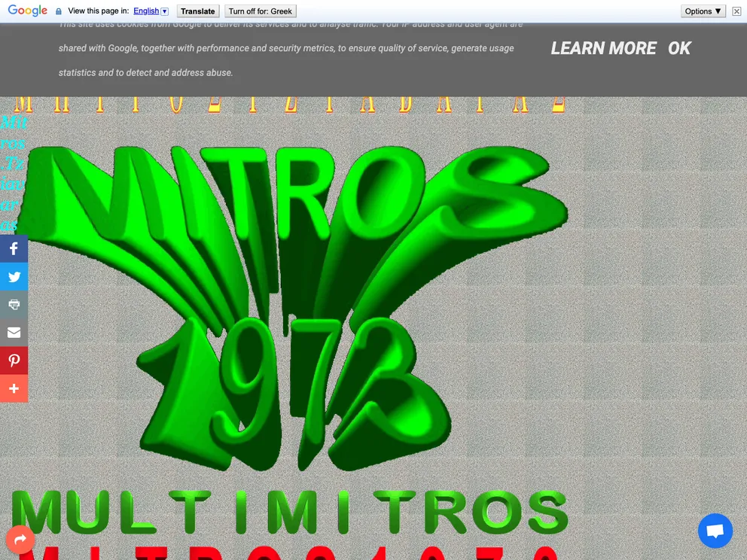Open the blue chat bubble widget
This screenshot has width=747, height=560.
(x=715, y=531)
